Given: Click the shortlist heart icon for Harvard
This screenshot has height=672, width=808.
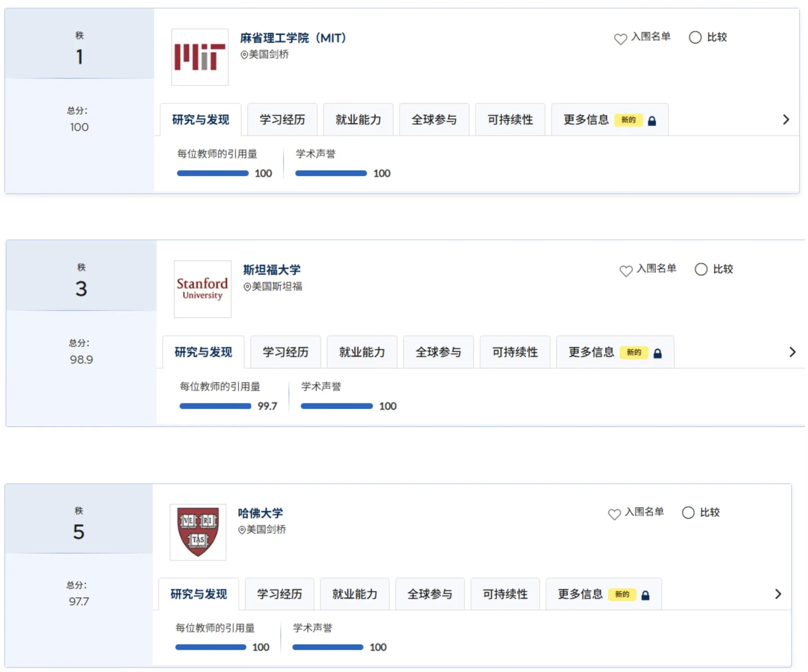Looking at the screenshot, I should coord(614,514).
